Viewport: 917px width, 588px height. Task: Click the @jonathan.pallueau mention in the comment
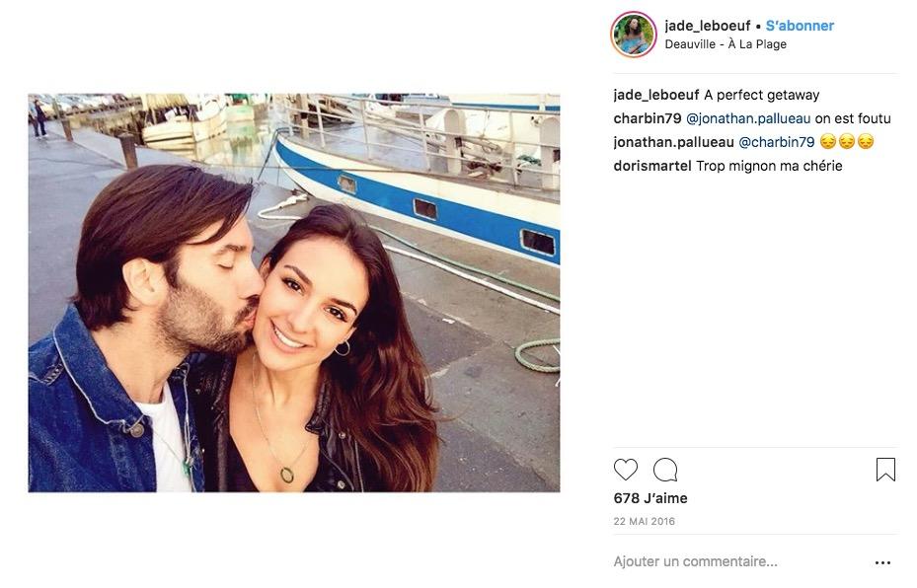tap(747, 118)
